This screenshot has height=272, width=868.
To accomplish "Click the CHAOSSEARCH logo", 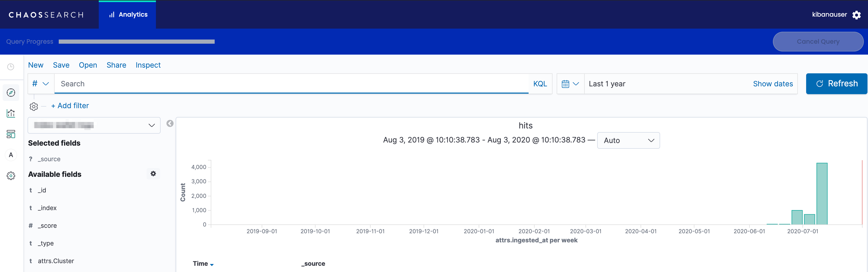I will (x=46, y=15).
